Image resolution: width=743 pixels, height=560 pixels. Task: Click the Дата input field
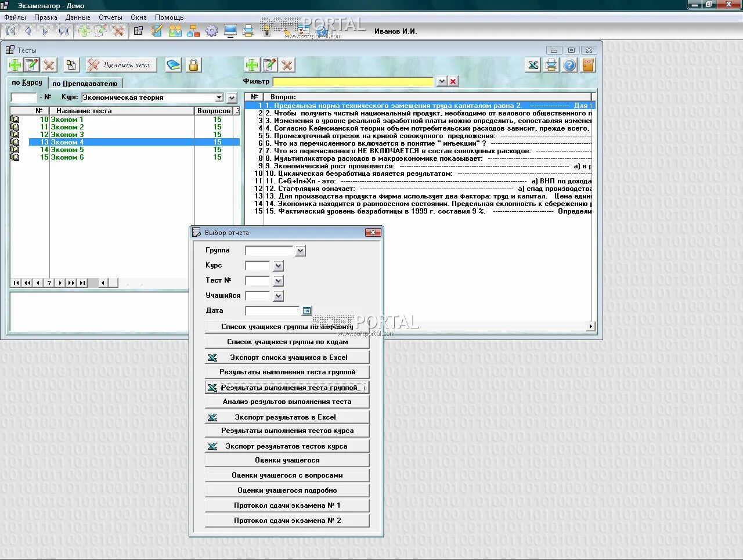(272, 310)
